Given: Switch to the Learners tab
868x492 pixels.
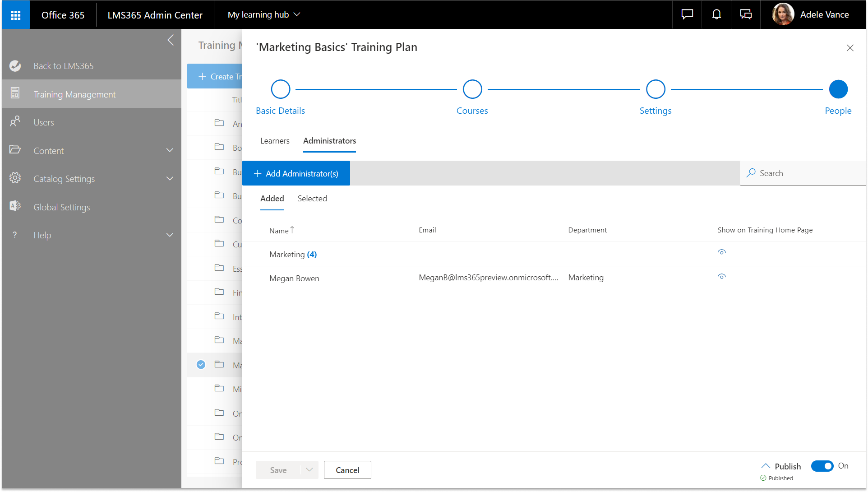Looking at the screenshot, I should [275, 141].
